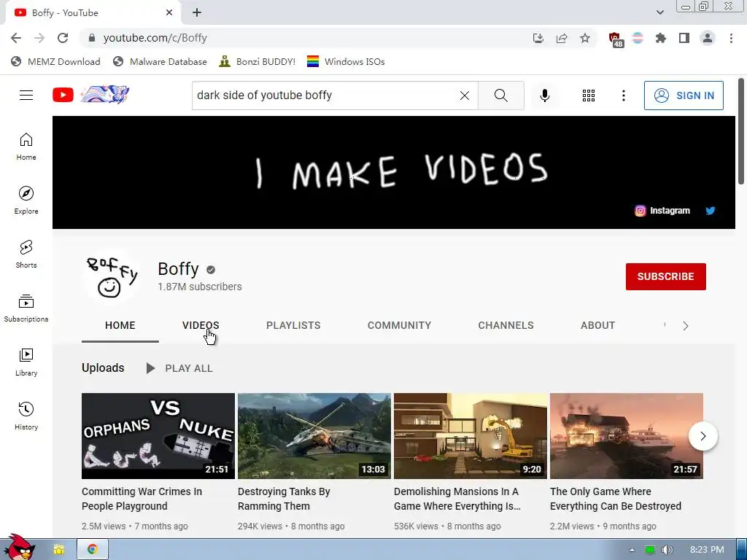This screenshot has height=560, width=747.
Task: Click title 'The Only Game Where Everything Can Be Destroyed'
Action: [x=616, y=499]
